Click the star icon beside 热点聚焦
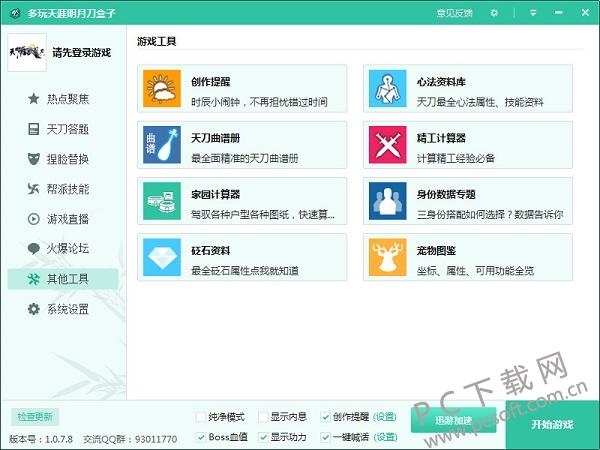The width and height of the screenshot is (600, 450). coord(34,99)
